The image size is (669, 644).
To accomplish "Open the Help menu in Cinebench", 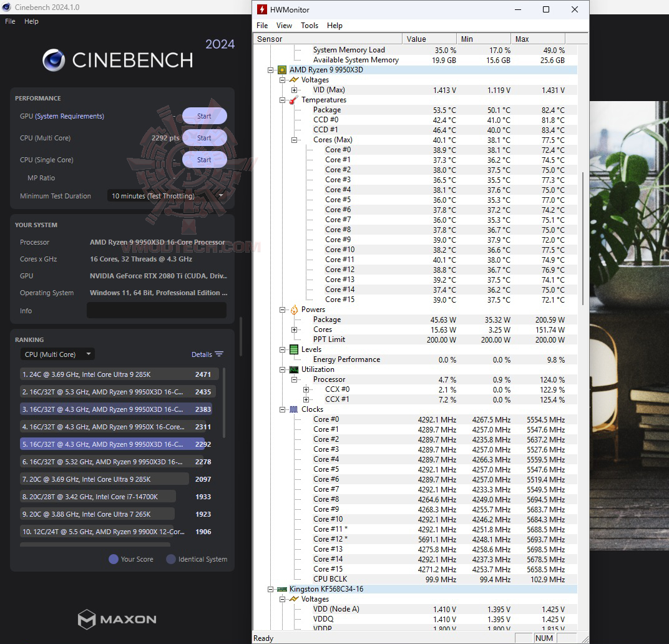I will click(x=31, y=21).
